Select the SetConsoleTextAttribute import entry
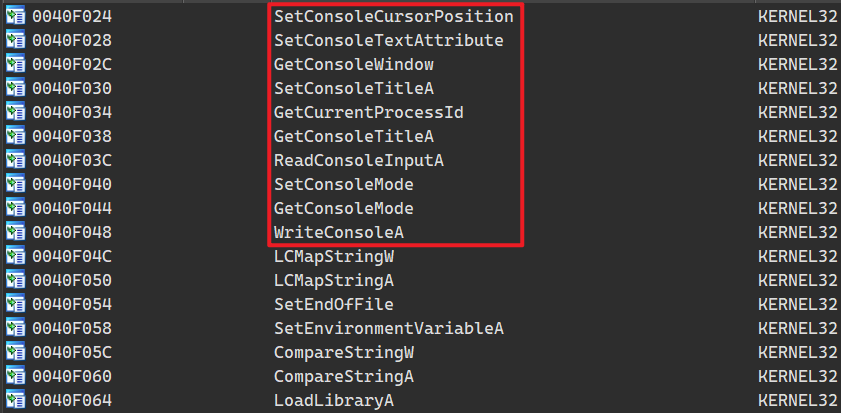 pyautogui.click(x=388, y=41)
